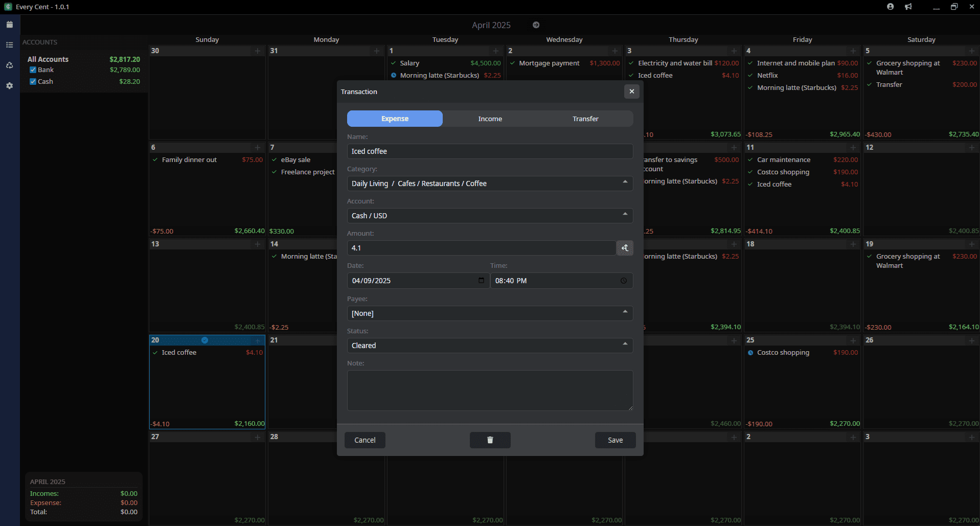The width and height of the screenshot is (980, 526).
Task: Delete the transaction with the trash button
Action: [x=490, y=440]
